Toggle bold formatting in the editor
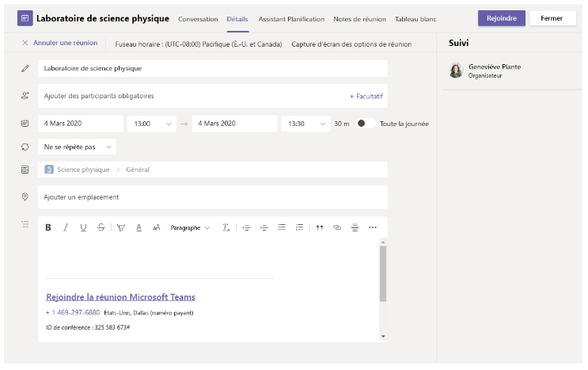The width and height of the screenshot is (588, 370). pos(48,227)
